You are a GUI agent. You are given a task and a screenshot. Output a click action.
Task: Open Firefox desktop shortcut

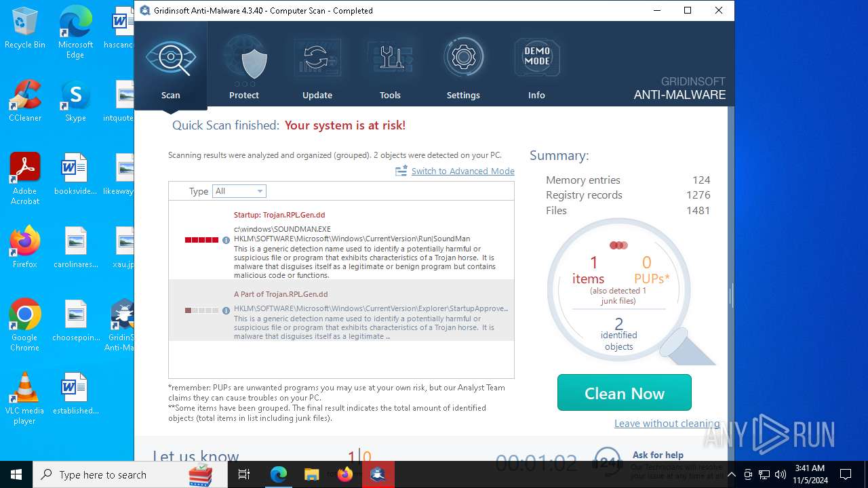[25, 247]
